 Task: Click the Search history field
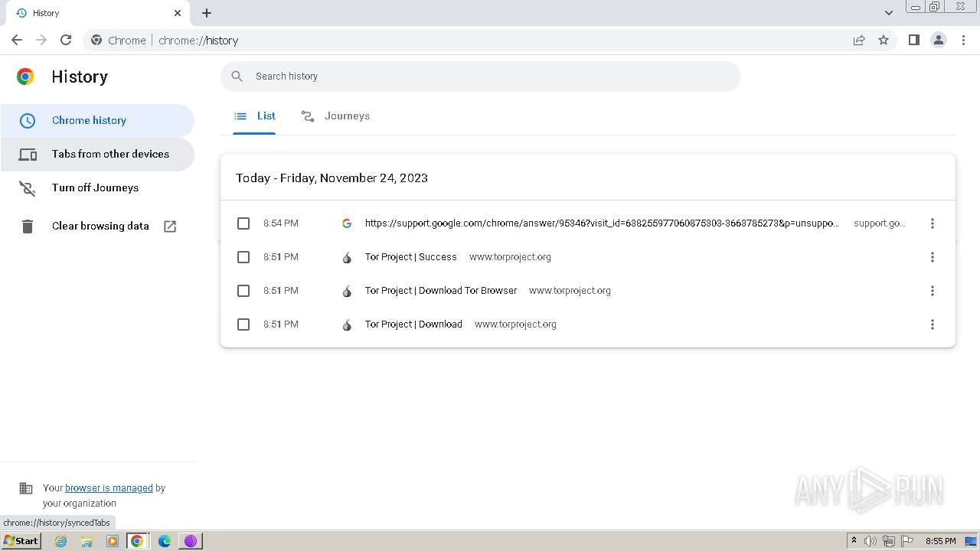[x=481, y=77]
